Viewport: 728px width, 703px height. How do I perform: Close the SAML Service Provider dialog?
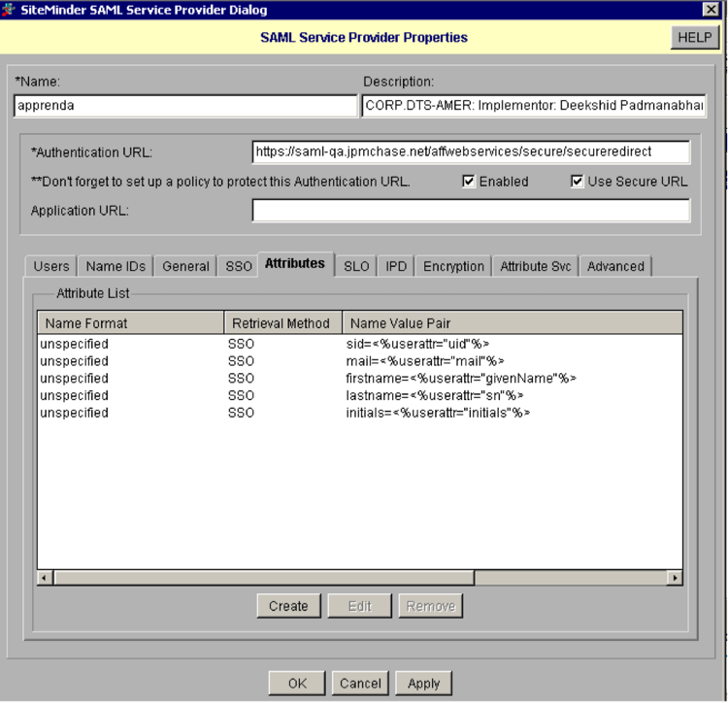click(x=711, y=10)
